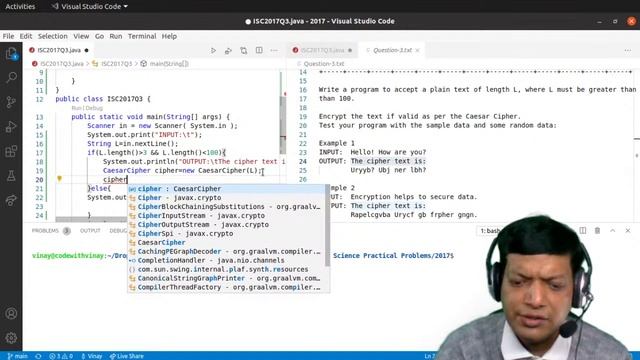
Task: Select suggestion CaesarCipher
Action: coord(226,242)
